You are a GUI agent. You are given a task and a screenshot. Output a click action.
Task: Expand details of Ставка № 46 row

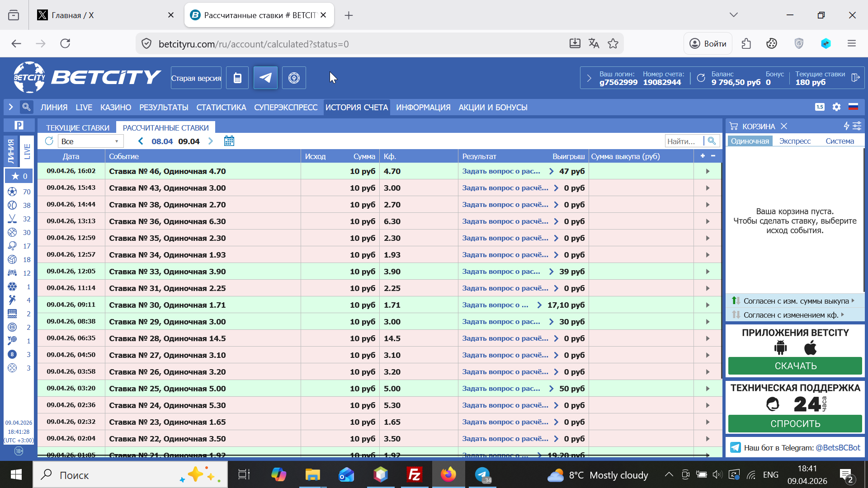(708, 171)
